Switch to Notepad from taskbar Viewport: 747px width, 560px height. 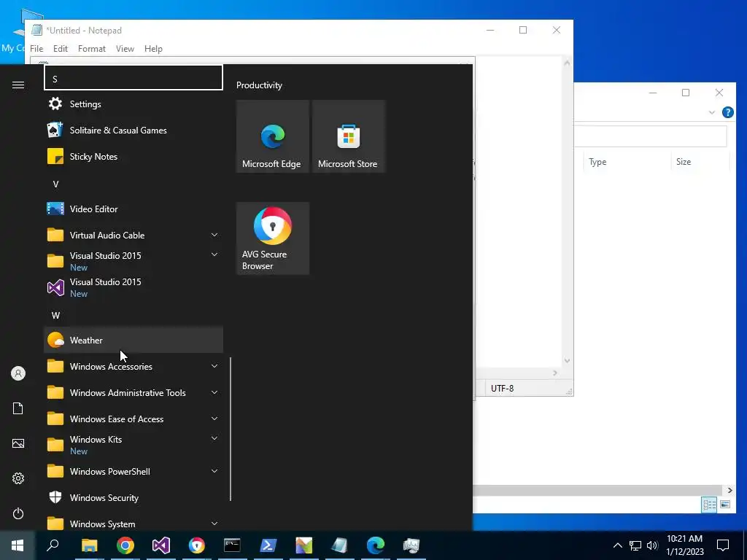click(x=339, y=545)
